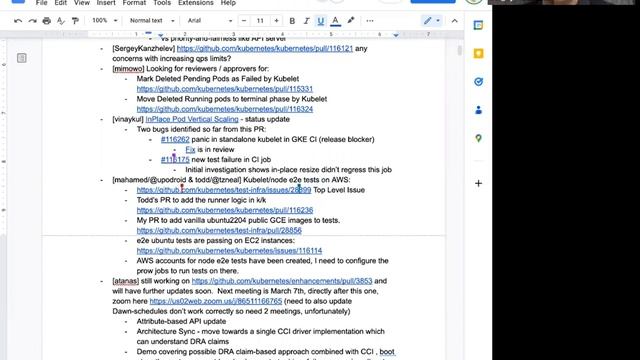Open the Normal text style dropdown
640x360 pixels.
pyautogui.click(x=152, y=20)
